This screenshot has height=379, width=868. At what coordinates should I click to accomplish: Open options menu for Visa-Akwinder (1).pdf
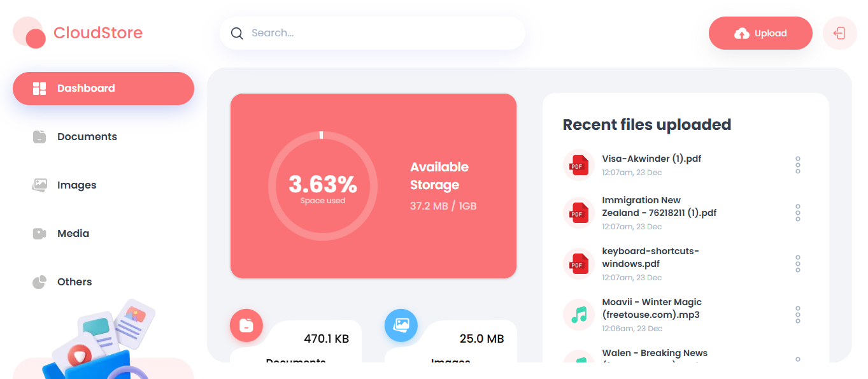(x=797, y=165)
